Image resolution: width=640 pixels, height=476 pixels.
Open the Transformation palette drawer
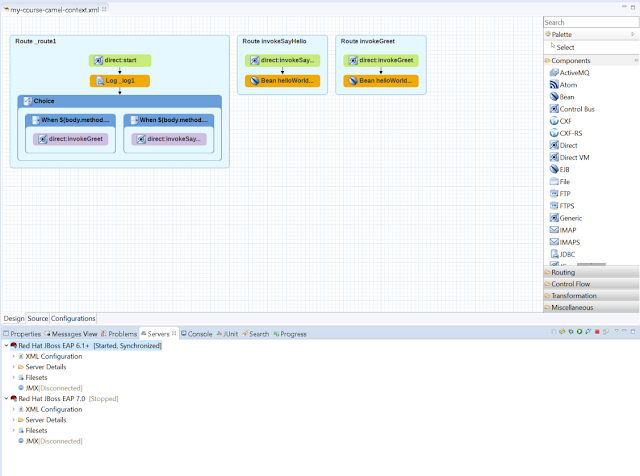pyautogui.click(x=591, y=296)
